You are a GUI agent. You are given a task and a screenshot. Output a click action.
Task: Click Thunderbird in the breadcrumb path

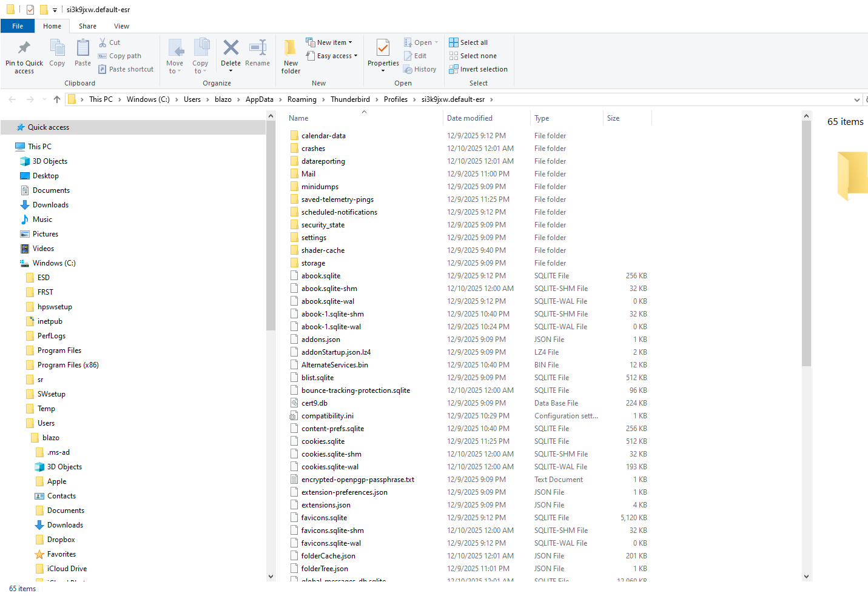(x=350, y=99)
